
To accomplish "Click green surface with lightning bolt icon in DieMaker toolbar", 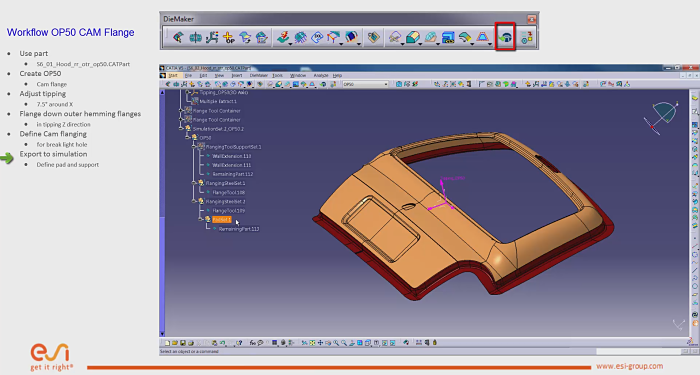I will (x=282, y=37).
